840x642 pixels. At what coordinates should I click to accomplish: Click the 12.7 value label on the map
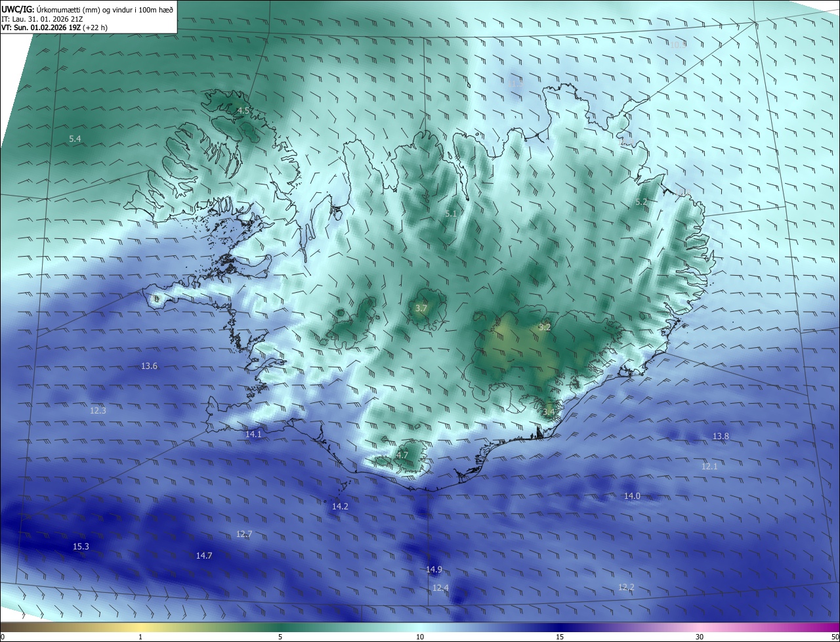coord(244,534)
